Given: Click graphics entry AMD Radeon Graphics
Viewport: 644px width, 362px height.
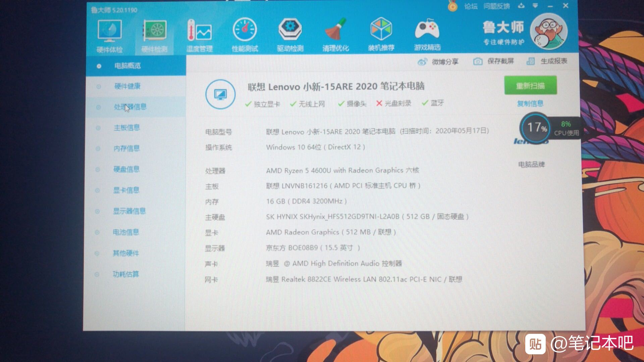Looking at the screenshot, I should [x=331, y=232].
